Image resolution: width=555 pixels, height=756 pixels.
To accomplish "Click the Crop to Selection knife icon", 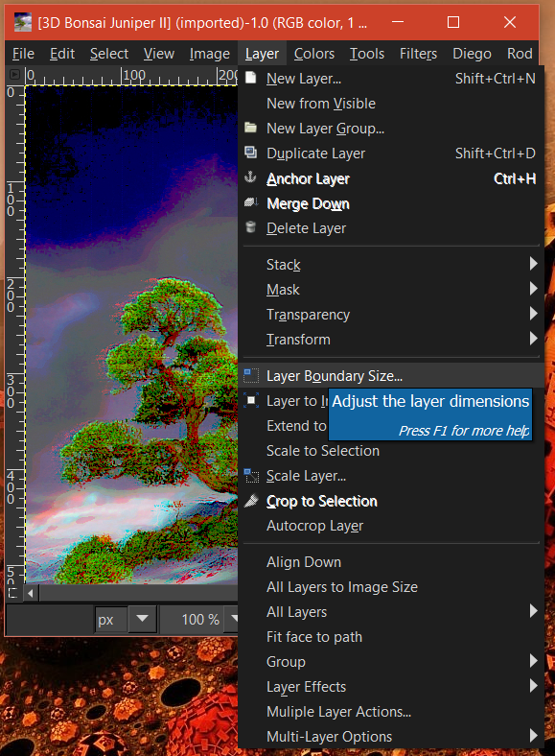I will (251, 501).
